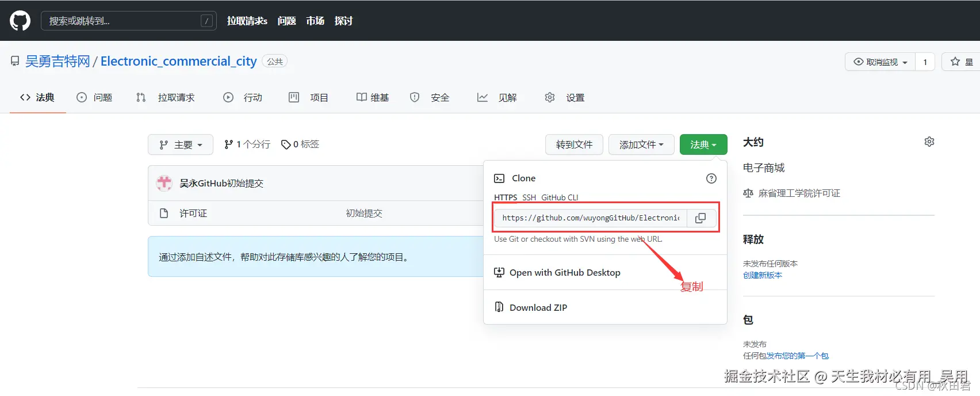This screenshot has width=980, height=396.
Task: Toggle the green 法典 code dropdown
Action: [703, 144]
